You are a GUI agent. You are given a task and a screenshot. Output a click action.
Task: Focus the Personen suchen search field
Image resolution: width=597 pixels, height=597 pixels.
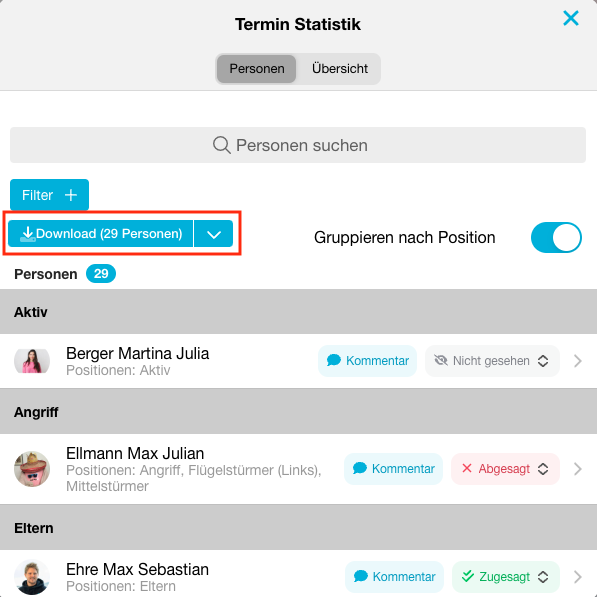point(298,145)
